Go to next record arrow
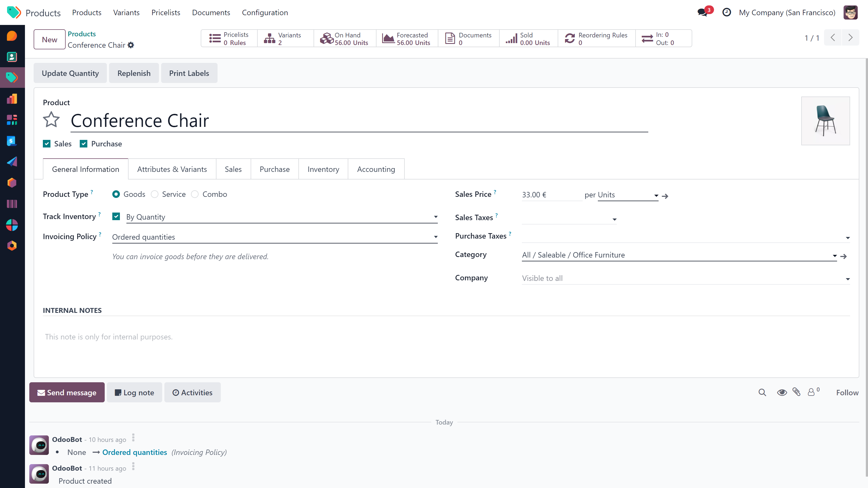Screen dimensions: 868x488 tap(850, 38)
